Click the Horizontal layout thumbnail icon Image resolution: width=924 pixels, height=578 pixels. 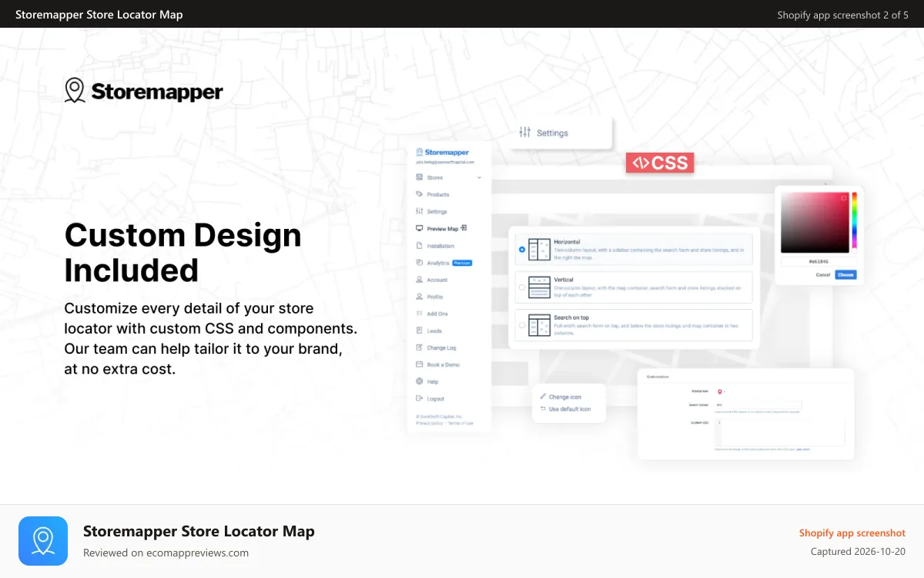[539, 249]
